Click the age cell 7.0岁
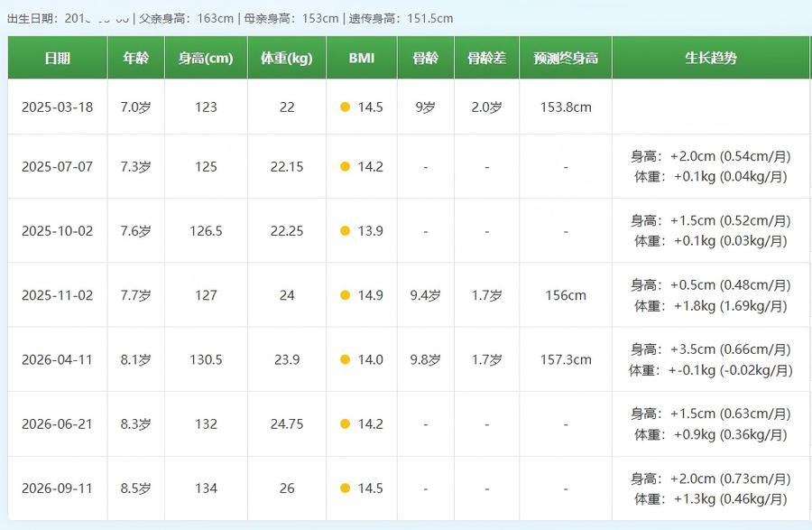 click(135, 107)
